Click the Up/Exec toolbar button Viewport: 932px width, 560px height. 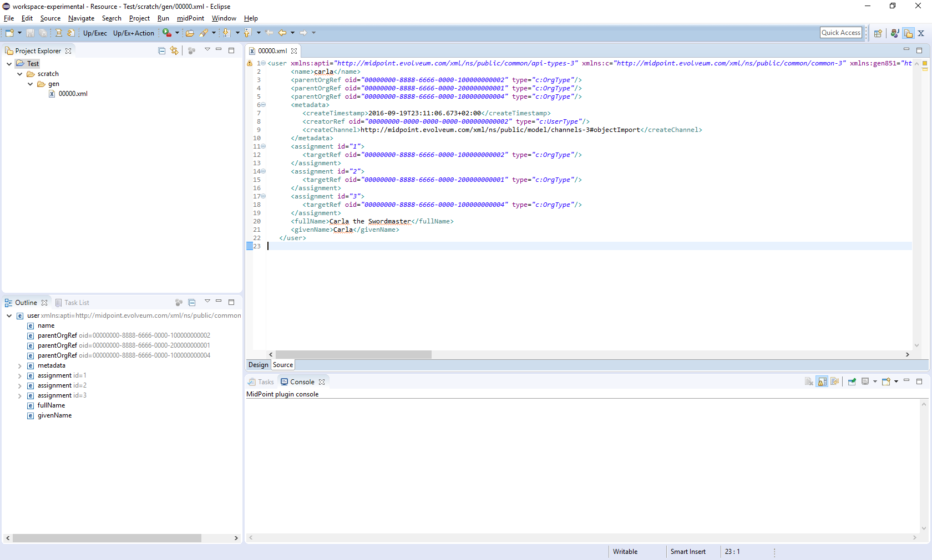[95, 33]
